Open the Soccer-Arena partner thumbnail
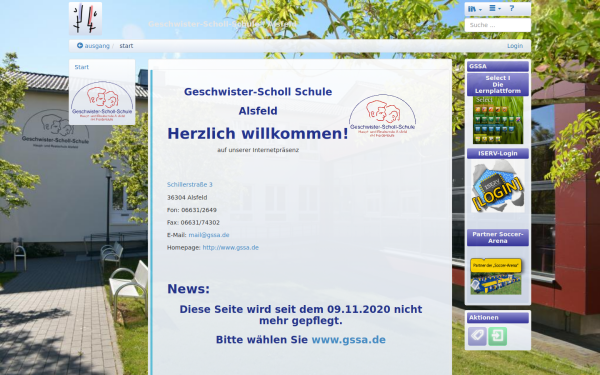Screen dimensions: 600x375 496,276
